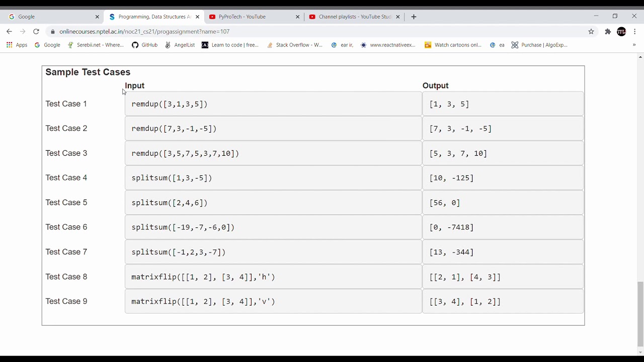The image size is (644, 362).
Task: Click the browser back arrow
Action: pos(9,31)
